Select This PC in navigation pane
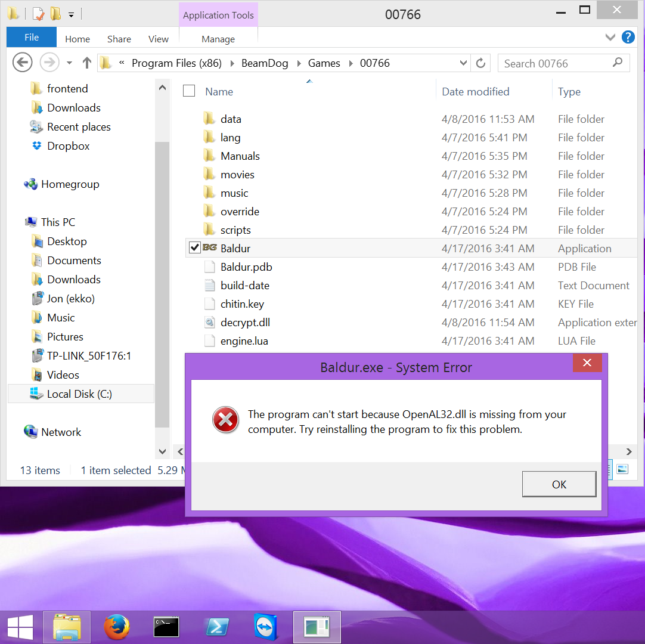645x644 pixels. tap(58, 222)
